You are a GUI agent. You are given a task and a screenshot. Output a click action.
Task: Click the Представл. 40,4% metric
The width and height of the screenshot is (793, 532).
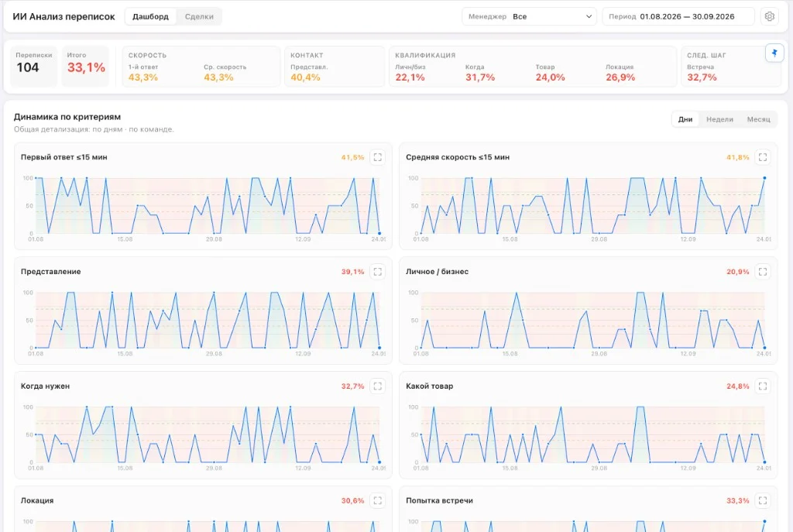(309, 72)
